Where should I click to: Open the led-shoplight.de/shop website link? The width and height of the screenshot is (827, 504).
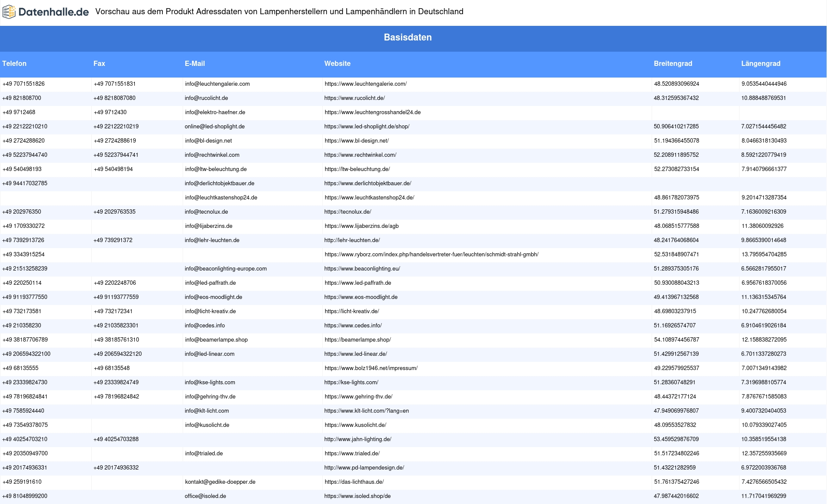pos(367,127)
